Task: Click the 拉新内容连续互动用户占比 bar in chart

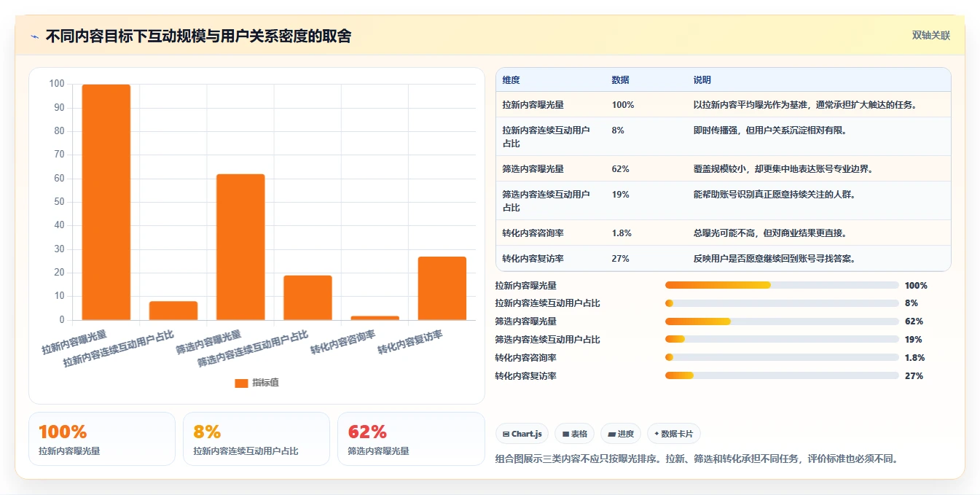Action: [x=173, y=311]
